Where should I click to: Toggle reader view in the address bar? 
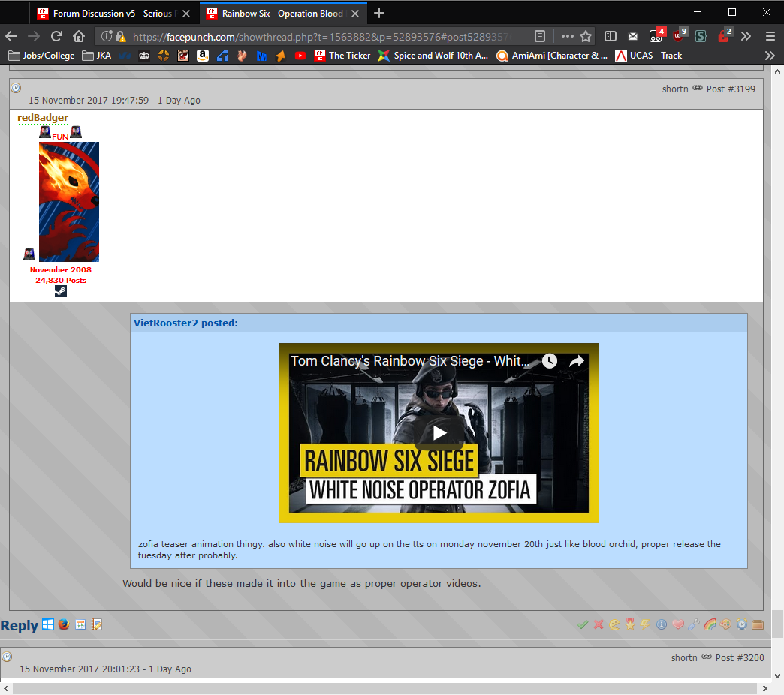539,36
